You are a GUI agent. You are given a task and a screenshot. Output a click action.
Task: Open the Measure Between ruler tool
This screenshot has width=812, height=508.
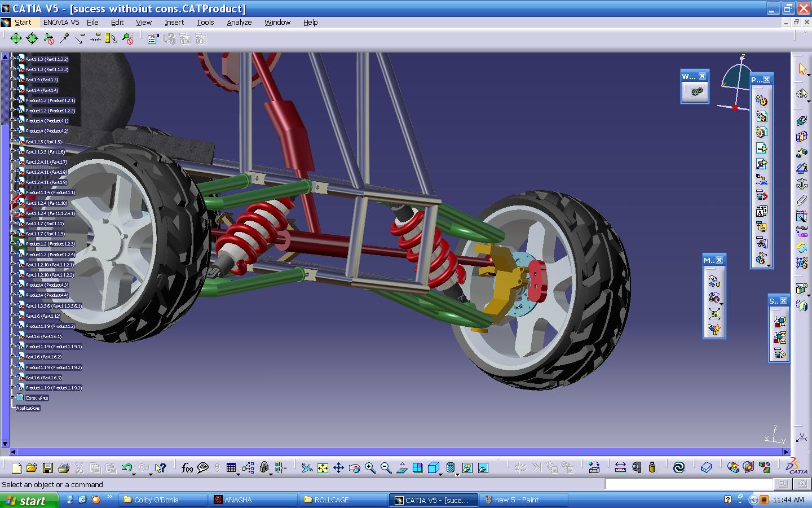click(620, 468)
